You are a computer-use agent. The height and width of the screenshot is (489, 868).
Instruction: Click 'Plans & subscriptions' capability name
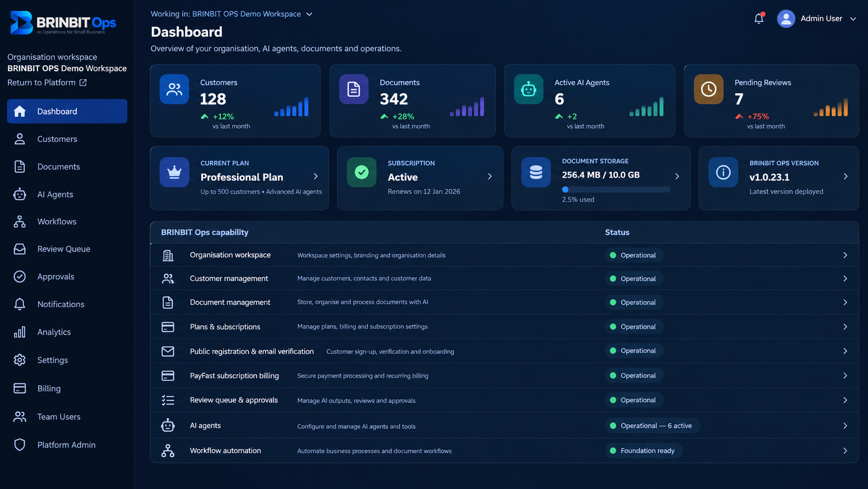point(225,327)
